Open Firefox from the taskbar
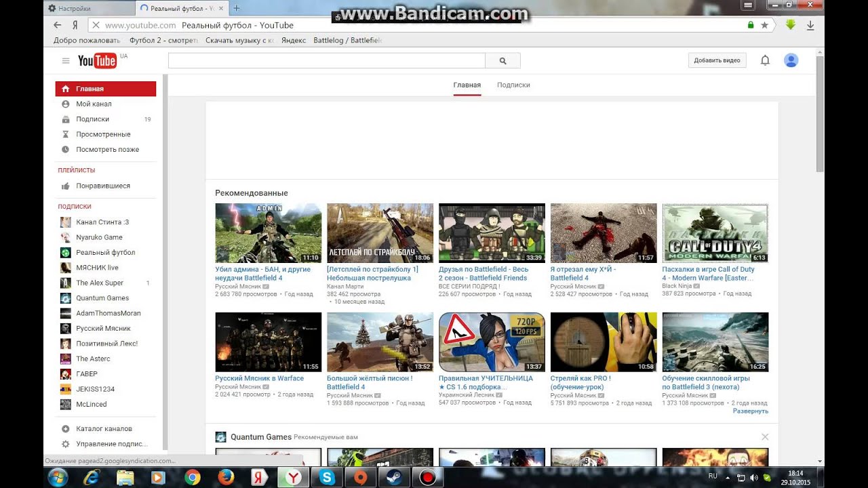 click(226, 477)
